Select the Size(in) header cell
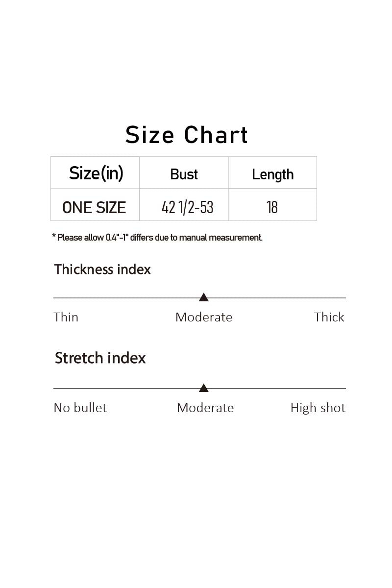 pyautogui.click(x=95, y=173)
